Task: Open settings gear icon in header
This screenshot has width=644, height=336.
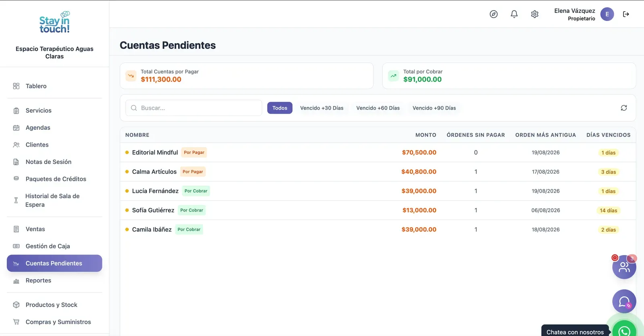Action: (x=535, y=14)
